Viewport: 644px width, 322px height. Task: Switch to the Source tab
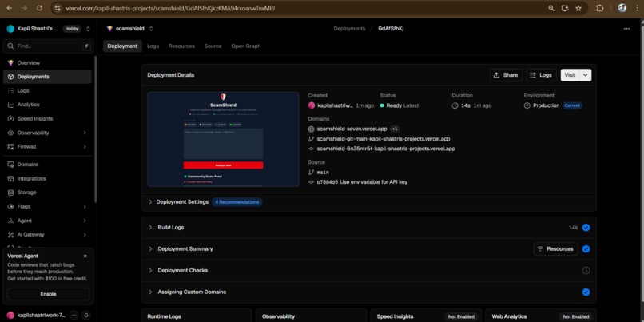tap(213, 46)
